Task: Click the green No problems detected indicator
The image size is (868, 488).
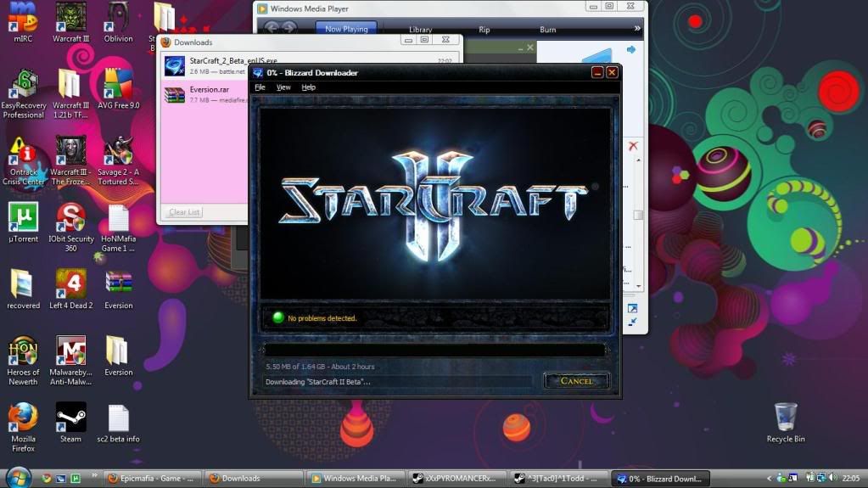Action: pos(278,317)
